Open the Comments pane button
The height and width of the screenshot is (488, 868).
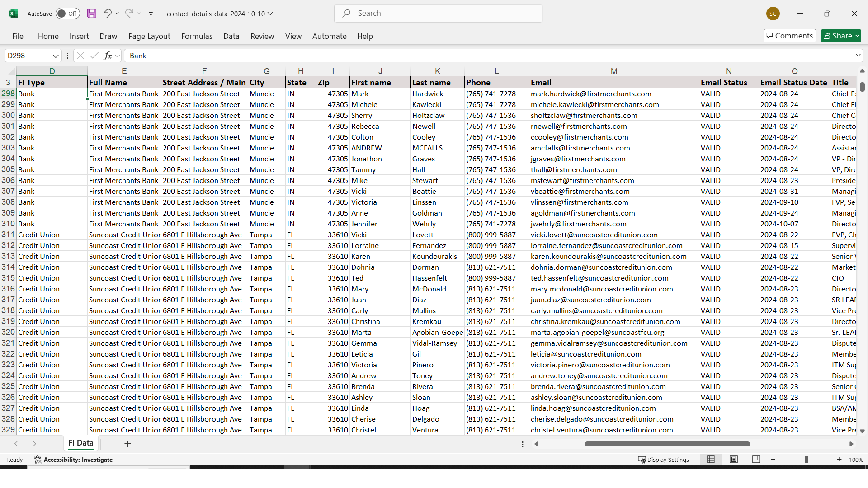pyautogui.click(x=790, y=36)
